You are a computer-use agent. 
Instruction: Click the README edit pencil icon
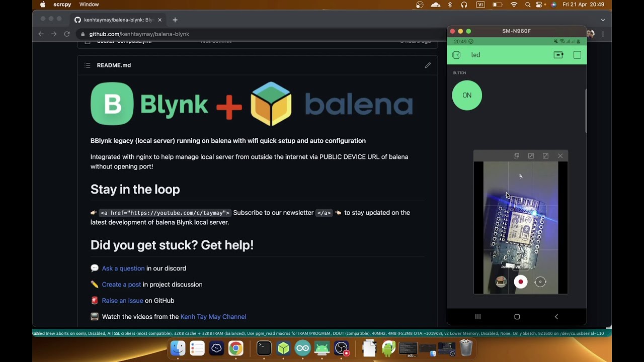(428, 65)
